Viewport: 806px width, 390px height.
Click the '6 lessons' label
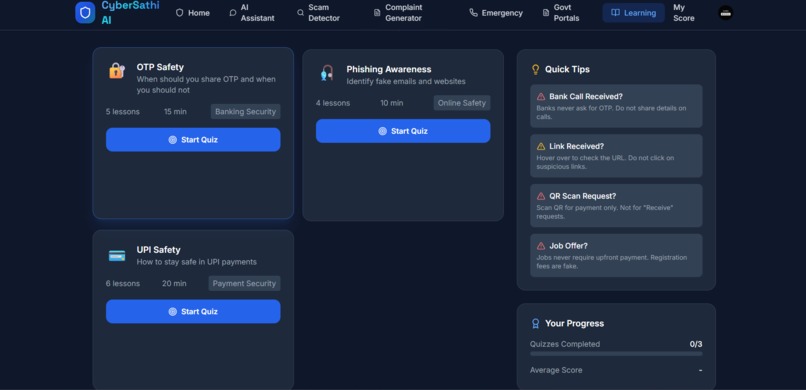point(122,283)
